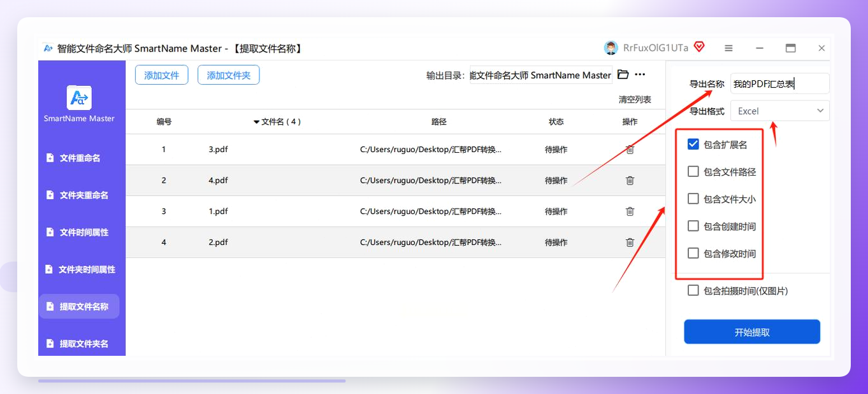This screenshot has width=868, height=394.
Task: Remove 2.pdf using its trash icon
Action: 630,242
